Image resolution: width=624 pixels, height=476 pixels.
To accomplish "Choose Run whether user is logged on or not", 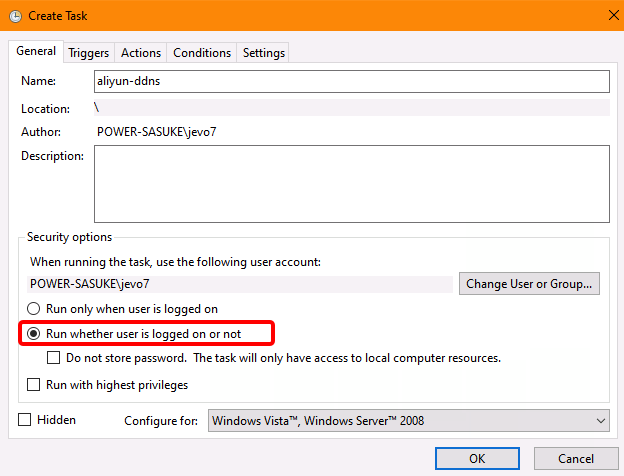I will (35, 333).
